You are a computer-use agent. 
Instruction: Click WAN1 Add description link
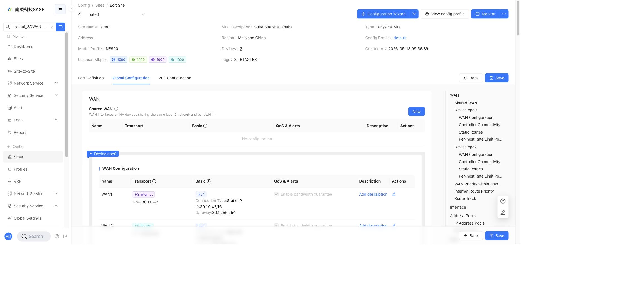373,194
